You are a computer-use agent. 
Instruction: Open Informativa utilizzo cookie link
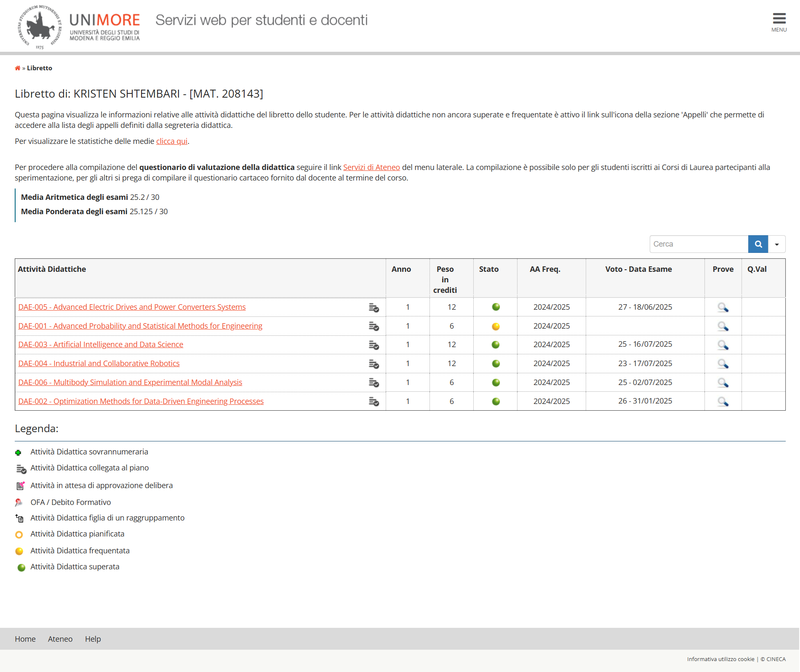coord(721,659)
